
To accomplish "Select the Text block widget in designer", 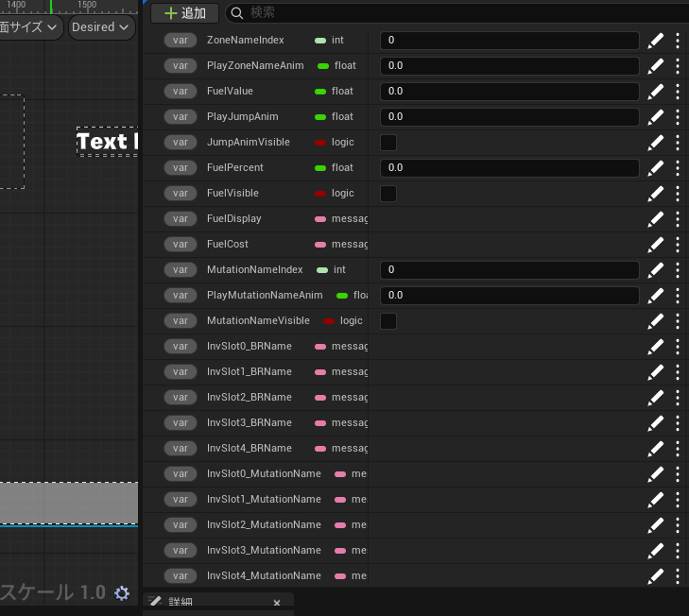I will (x=107, y=142).
